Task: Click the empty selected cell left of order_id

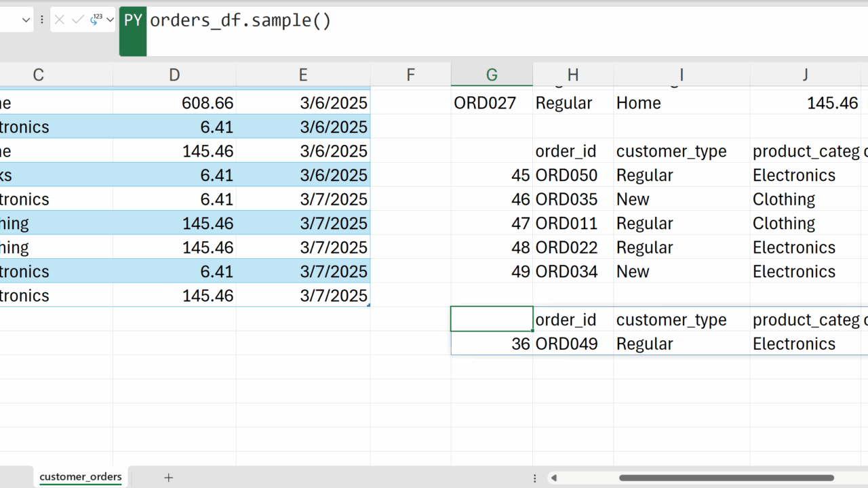Action: (492, 319)
